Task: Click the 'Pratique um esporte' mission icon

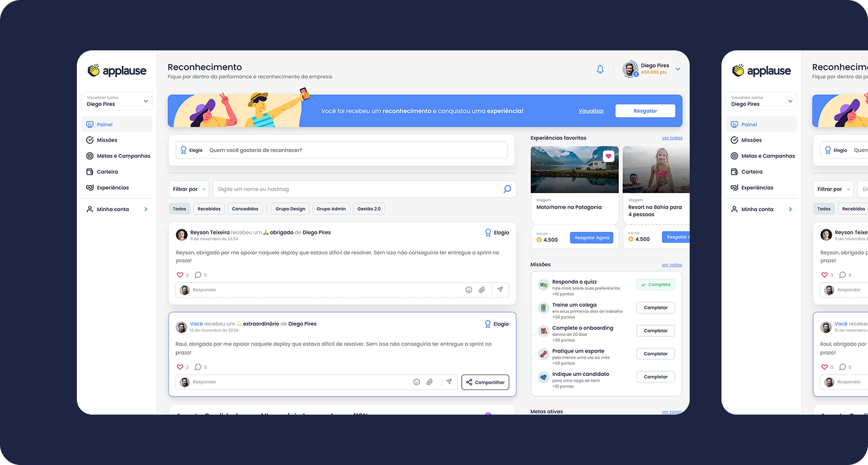Action: [x=543, y=354]
